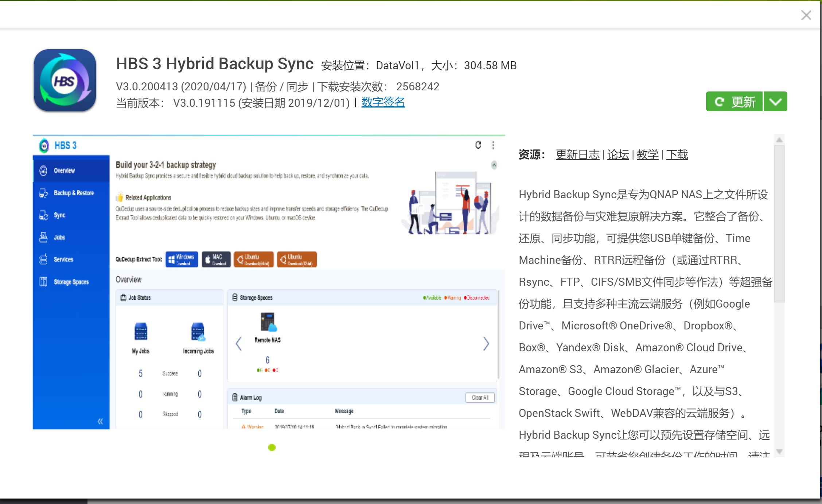Collapse the backup strategy banner with the up chevron

coord(495,165)
